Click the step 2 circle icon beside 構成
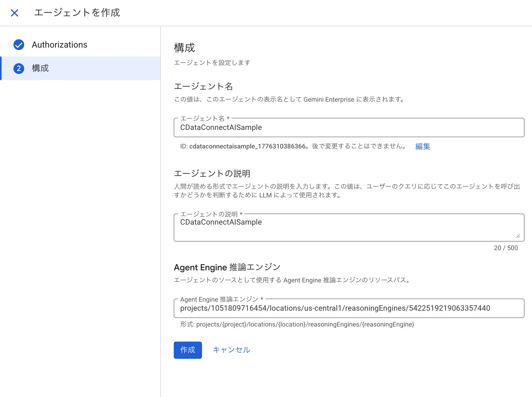 click(x=18, y=68)
